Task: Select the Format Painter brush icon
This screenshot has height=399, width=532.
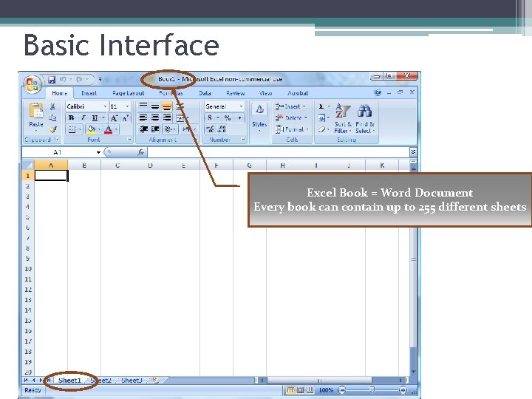Action: tap(52, 129)
